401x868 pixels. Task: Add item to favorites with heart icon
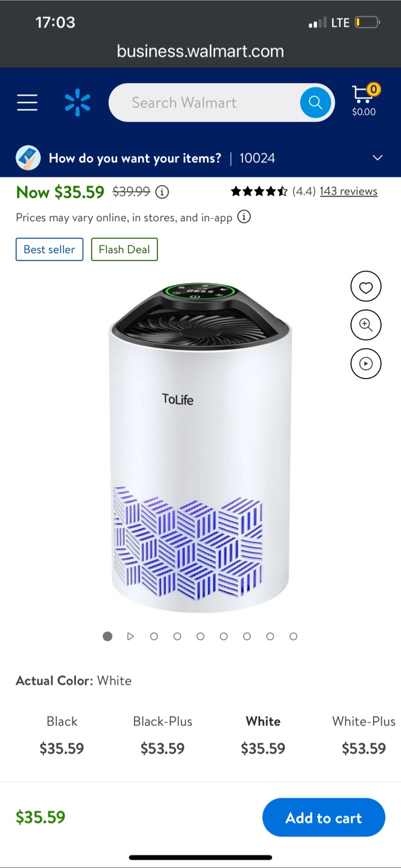[x=366, y=287]
